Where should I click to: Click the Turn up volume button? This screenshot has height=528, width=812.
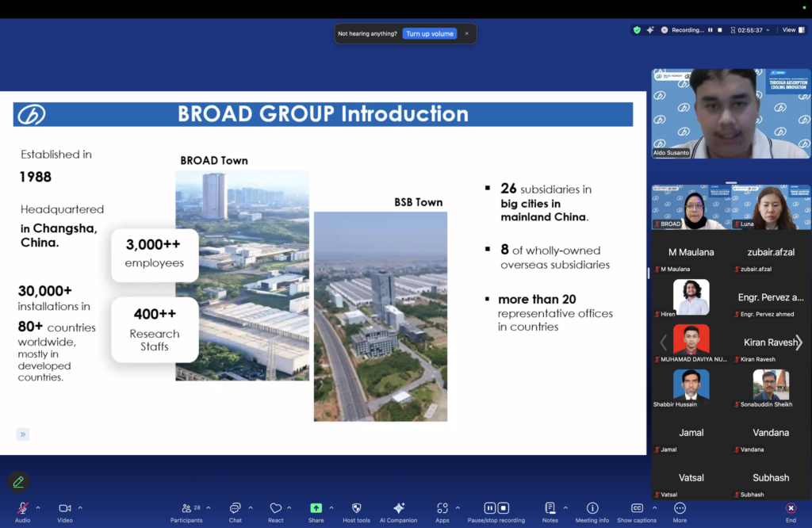click(430, 33)
